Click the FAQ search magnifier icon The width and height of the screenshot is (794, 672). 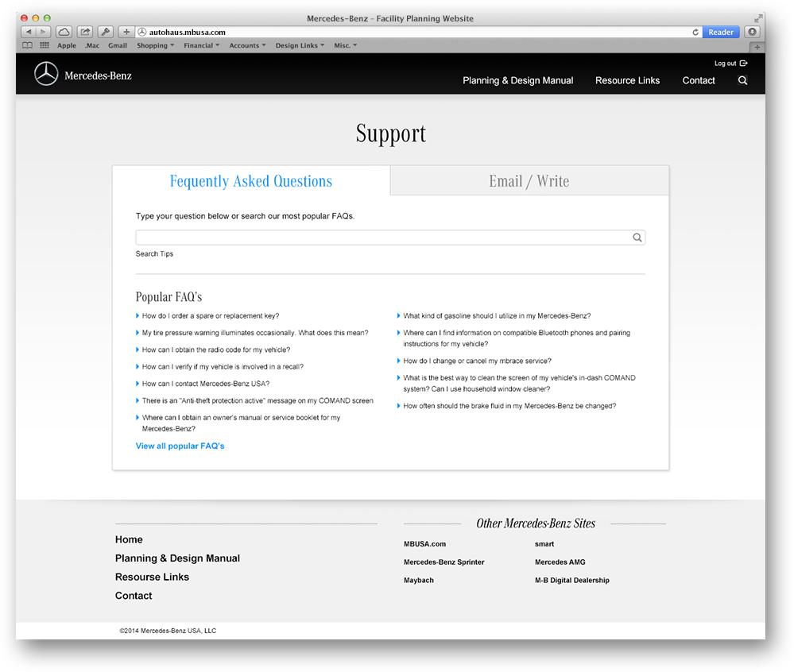click(x=637, y=238)
